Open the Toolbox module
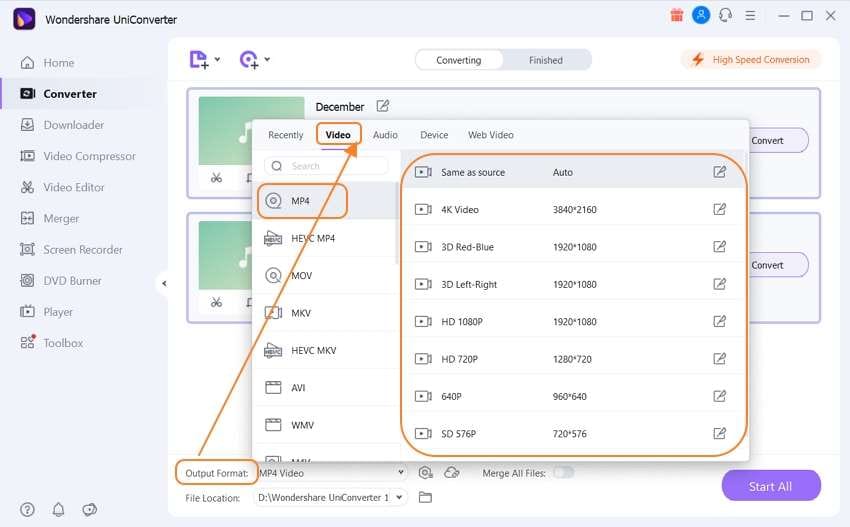Image resolution: width=850 pixels, height=527 pixels. 51,343
